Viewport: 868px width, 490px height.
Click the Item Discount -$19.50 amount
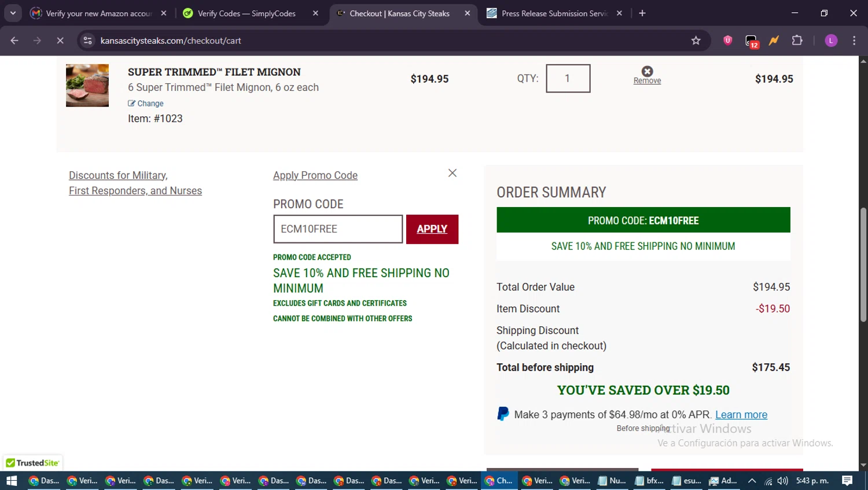(773, 309)
